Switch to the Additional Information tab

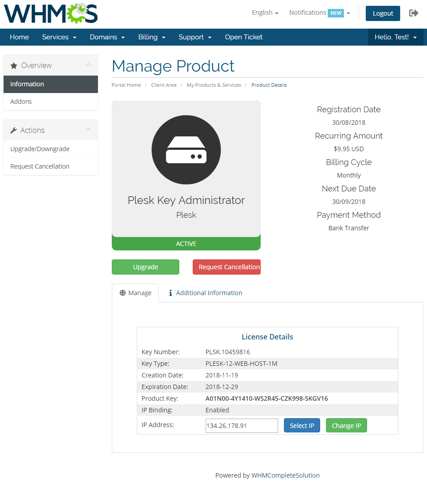coord(205,293)
